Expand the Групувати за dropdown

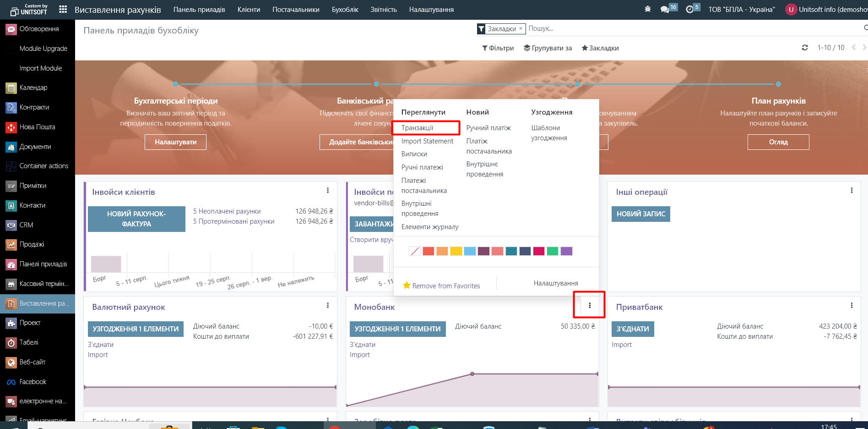pos(548,48)
